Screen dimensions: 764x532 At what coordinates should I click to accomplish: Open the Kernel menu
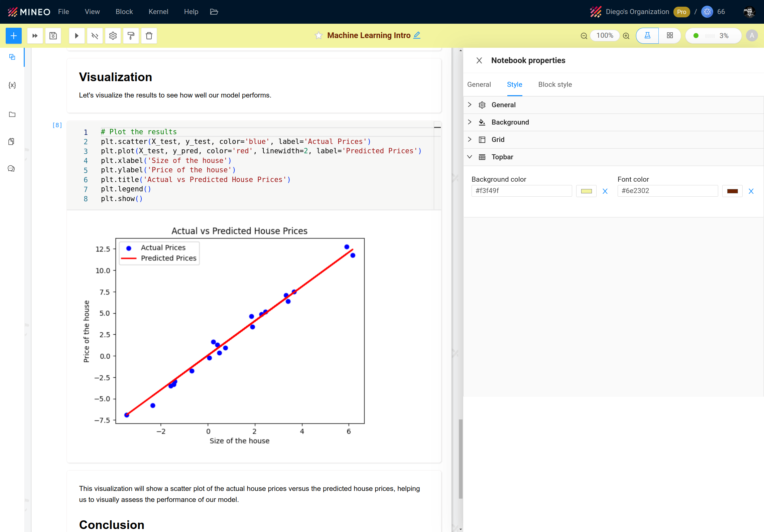pyautogui.click(x=158, y=12)
